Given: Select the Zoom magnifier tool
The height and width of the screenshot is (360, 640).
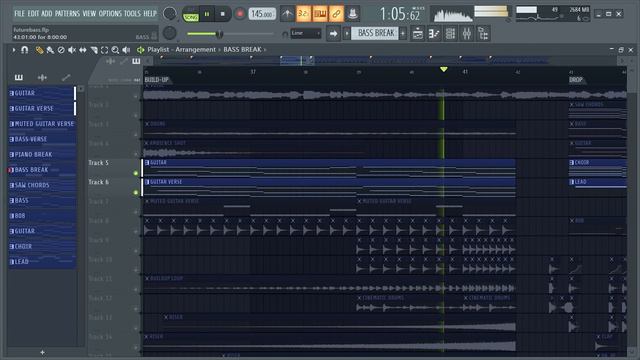Looking at the screenshot, I should point(116,50).
